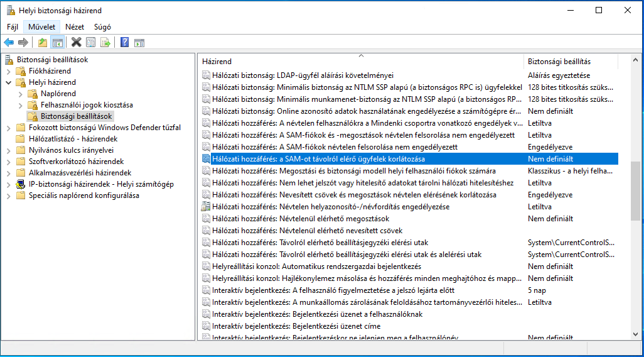Click the vertical scrollbar down arrow
Image resolution: width=644 pixels, height=357 pixels.
[x=636, y=335]
